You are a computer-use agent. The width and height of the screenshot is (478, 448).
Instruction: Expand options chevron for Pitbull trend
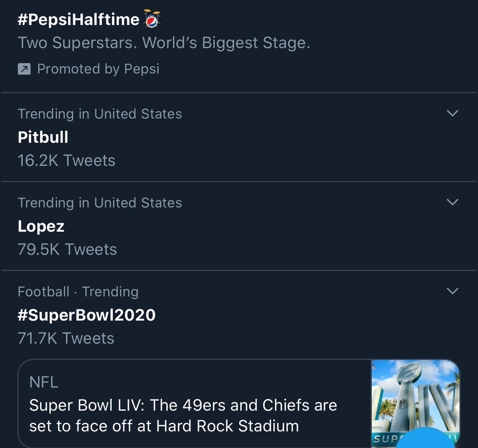(453, 113)
